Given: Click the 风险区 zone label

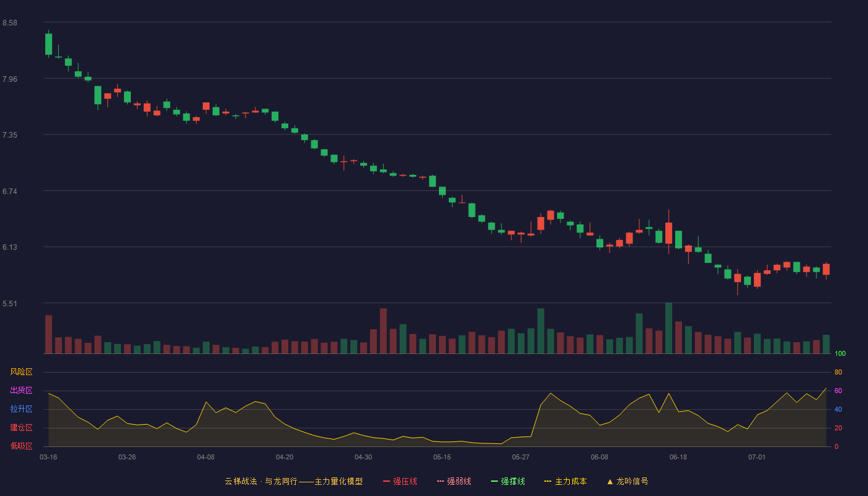Looking at the screenshot, I should 21,372.
